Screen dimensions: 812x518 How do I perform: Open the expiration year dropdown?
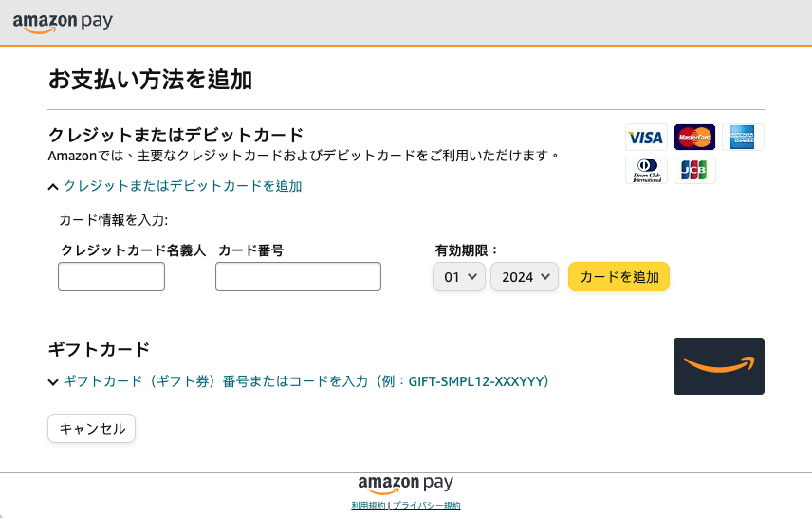pos(525,277)
